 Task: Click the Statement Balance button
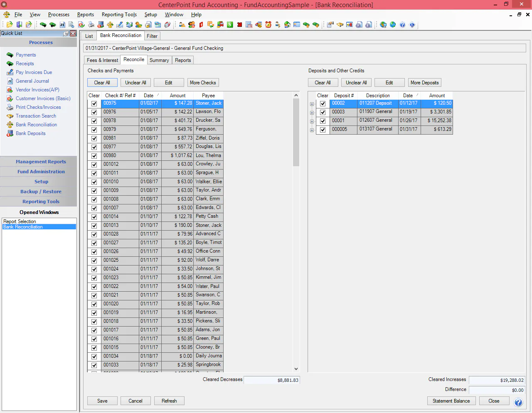click(x=451, y=401)
